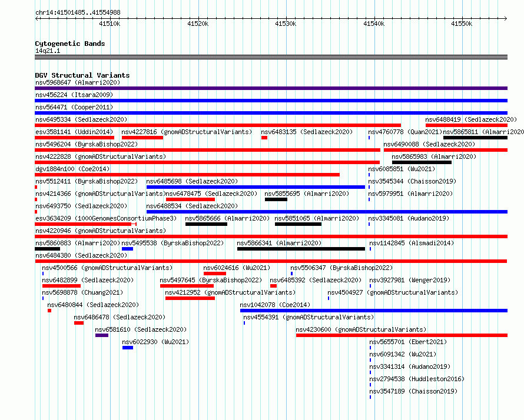Select red bar under nsv5497645
524x420 pixels.
187,286
